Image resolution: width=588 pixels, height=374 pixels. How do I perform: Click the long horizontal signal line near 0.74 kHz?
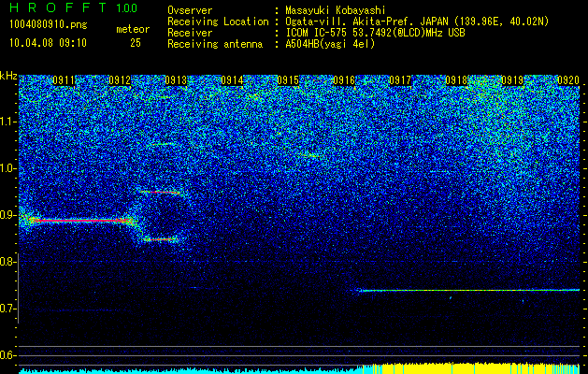467,290
